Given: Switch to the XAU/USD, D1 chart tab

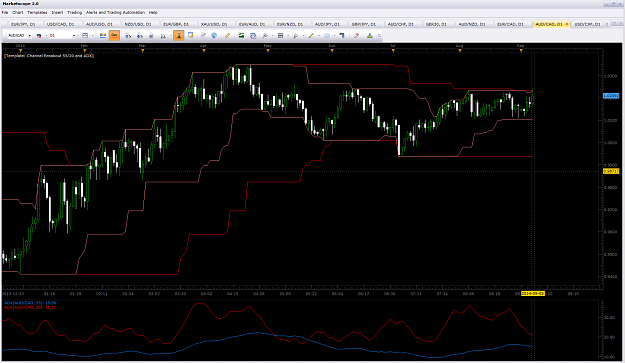Looking at the screenshot, I should (214, 24).
